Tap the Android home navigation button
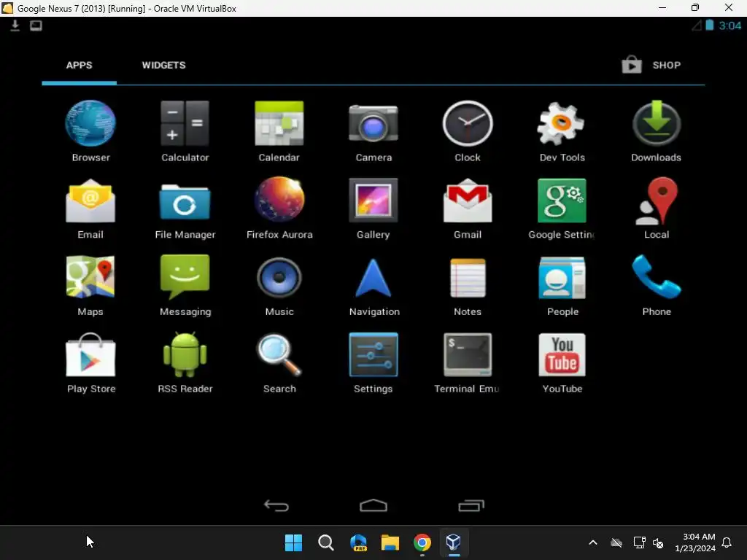Viewport: 747px width, 560px height. tap(373, 505)
